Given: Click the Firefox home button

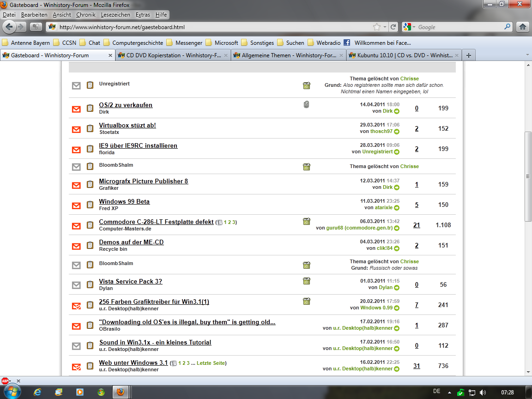Looking at the screenshot, I should 522,27.
